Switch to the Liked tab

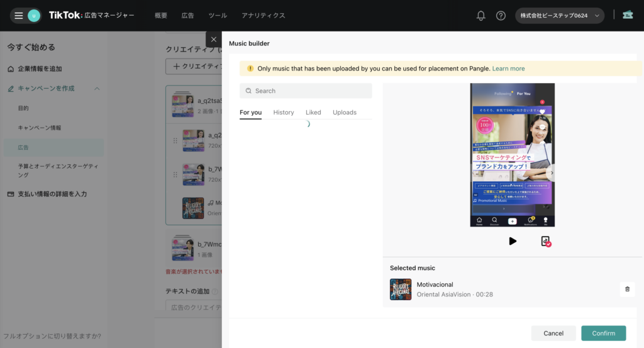click(x=313, y=112)
